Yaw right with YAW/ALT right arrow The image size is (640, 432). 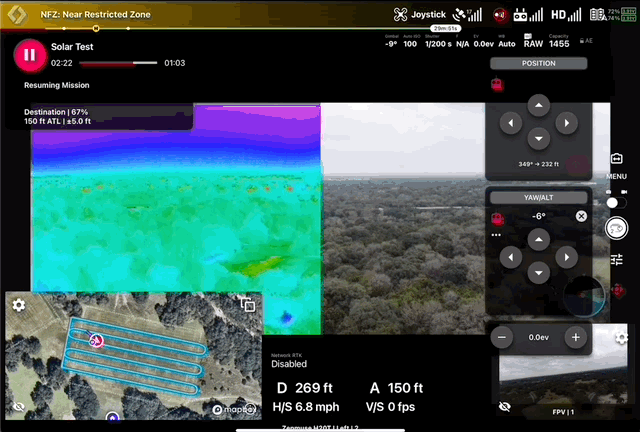(567, 257)
